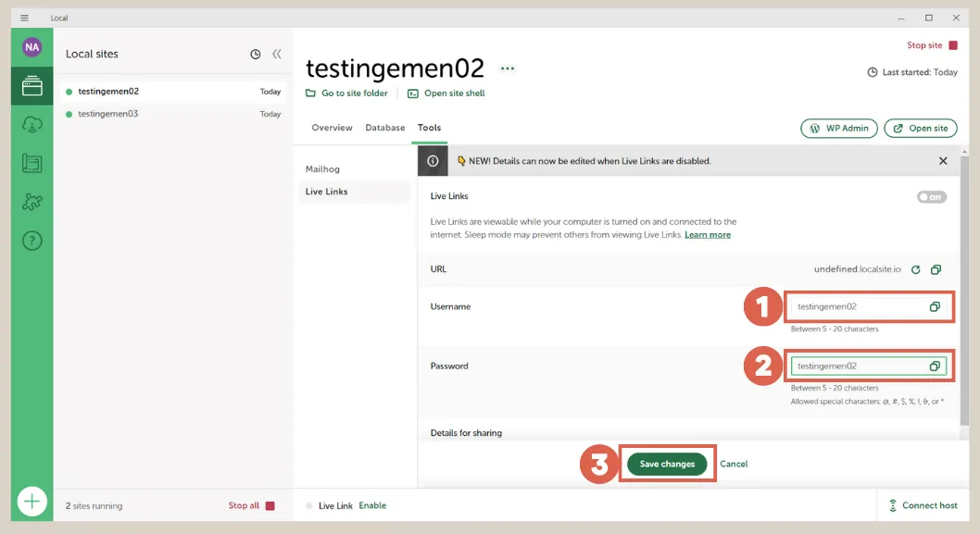Open the hamburger main menu

(x=25, y=18)
